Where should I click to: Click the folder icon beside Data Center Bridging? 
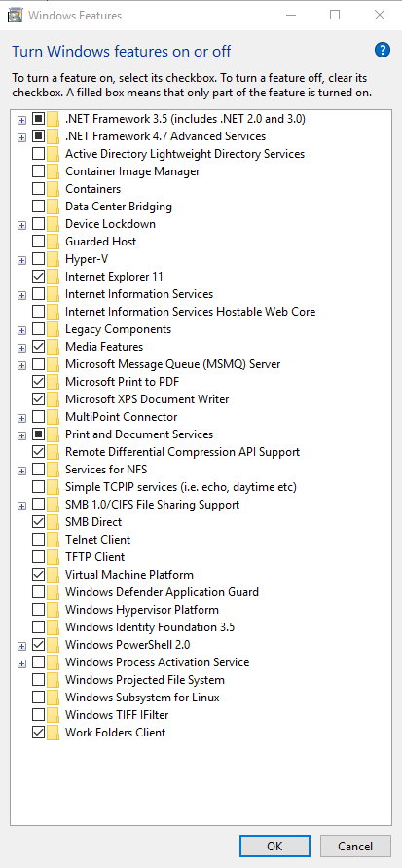[x=54, y=207]
